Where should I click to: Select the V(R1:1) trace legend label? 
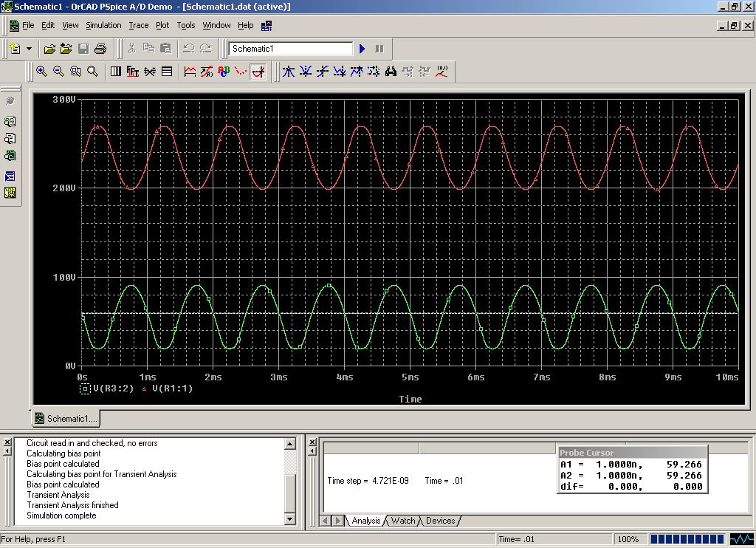click(172, 388)
